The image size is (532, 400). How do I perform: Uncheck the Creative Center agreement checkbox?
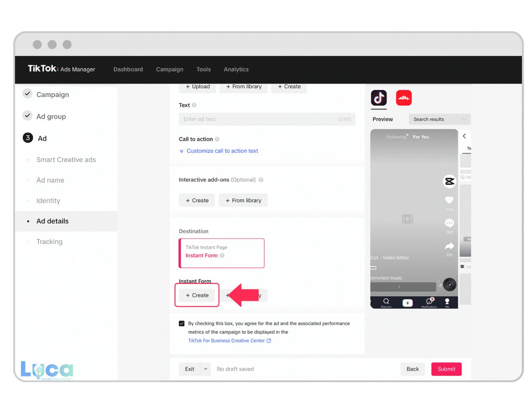[x=182, y=324]
